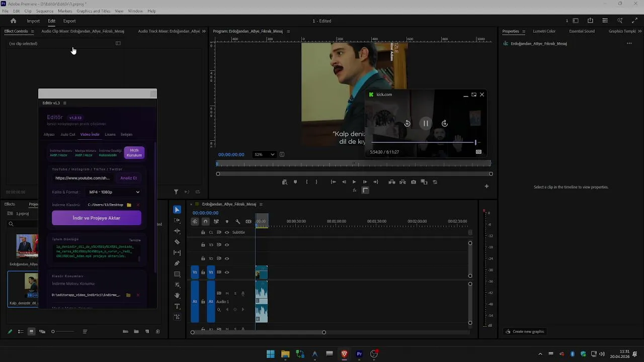The width and height of the screenshot is (644, 362).
Task: Select the Type tool
Action: 177,306
